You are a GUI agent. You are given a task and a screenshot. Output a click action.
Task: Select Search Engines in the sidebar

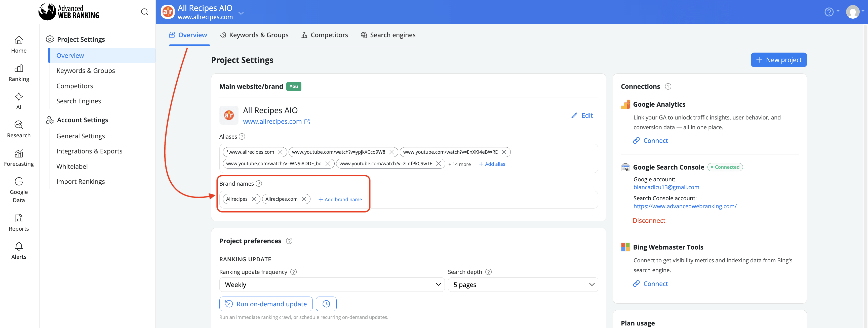pyautogui.click(x=78, y=101)
